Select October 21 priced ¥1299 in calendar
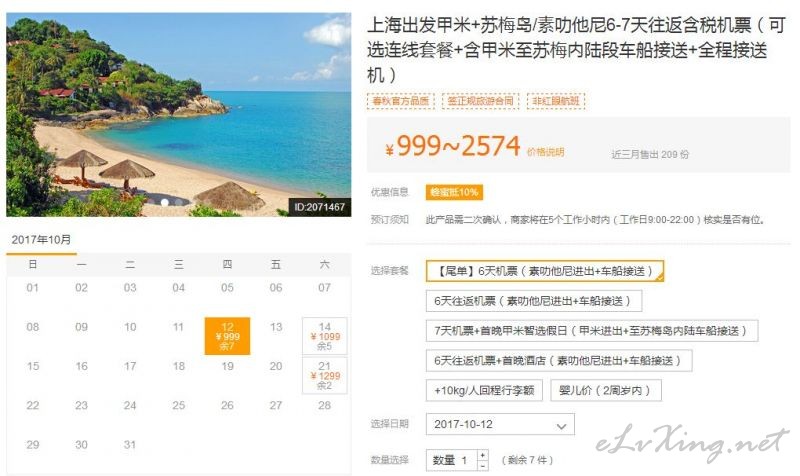800x476 pixels. 324,375
